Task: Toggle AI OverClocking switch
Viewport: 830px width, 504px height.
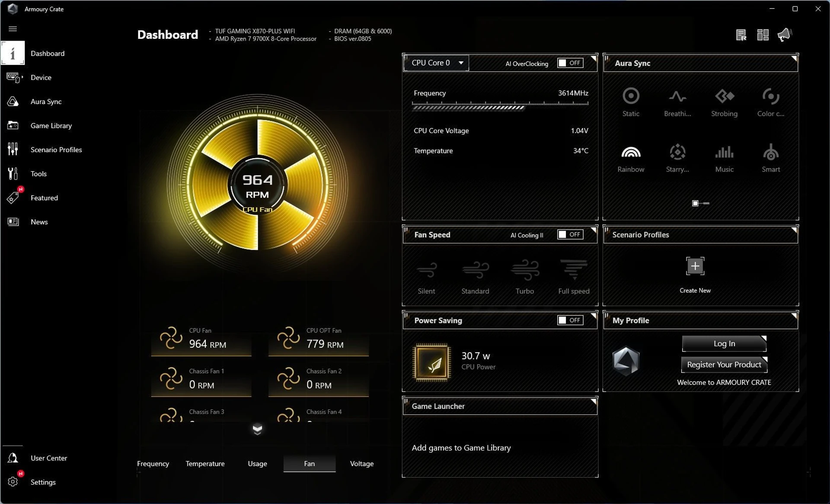Action: [x=570, y=63]
